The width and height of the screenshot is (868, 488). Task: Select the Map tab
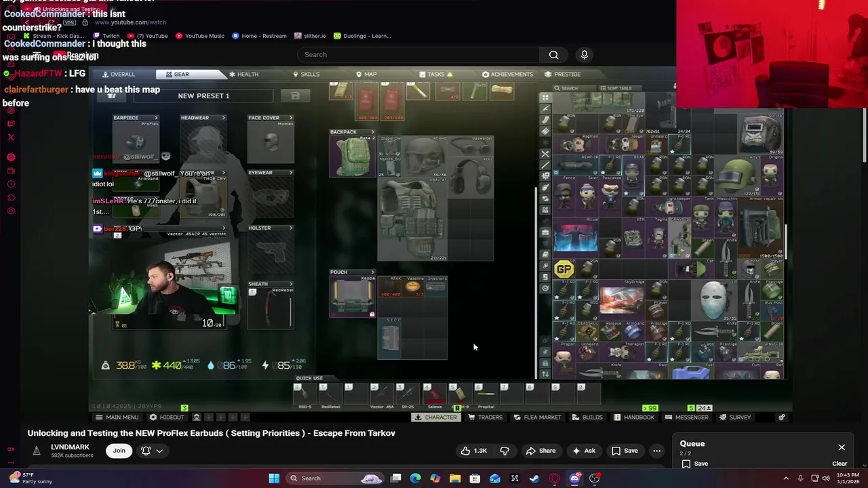tap(366, 74)
